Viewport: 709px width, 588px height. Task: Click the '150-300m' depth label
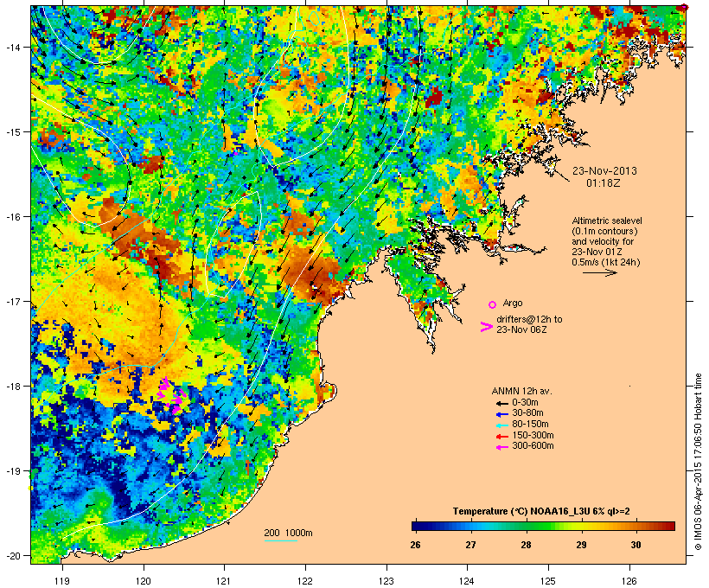(533, 436)
